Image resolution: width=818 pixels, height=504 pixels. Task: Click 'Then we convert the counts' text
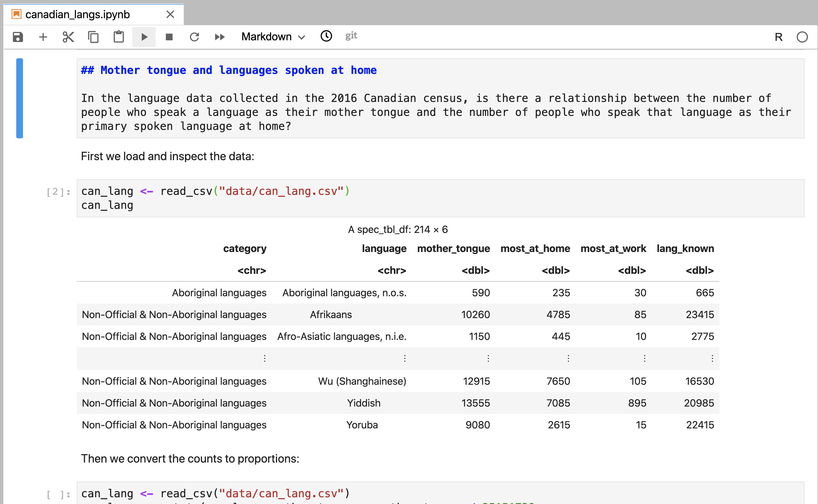click(190, 459)
